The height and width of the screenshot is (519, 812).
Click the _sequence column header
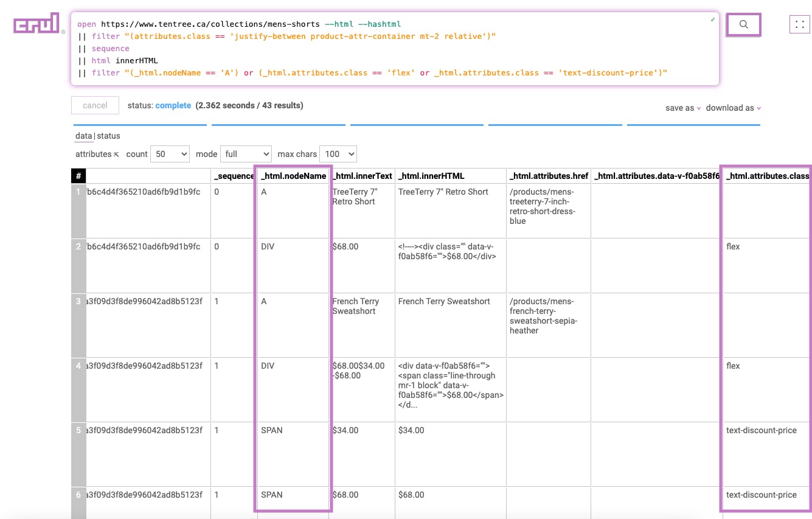coord(234,176)
